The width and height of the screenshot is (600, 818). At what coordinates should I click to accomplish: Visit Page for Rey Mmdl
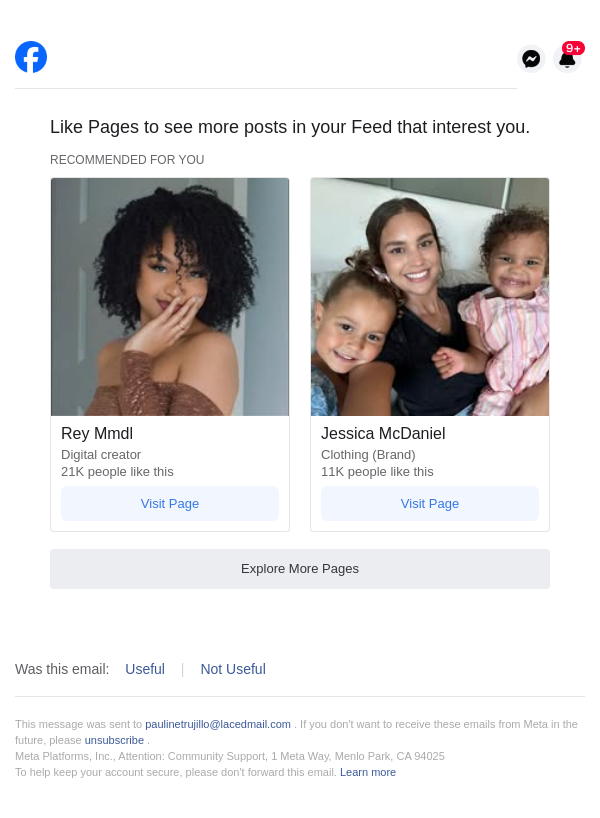pyautogui.click(x=170, y=503)
